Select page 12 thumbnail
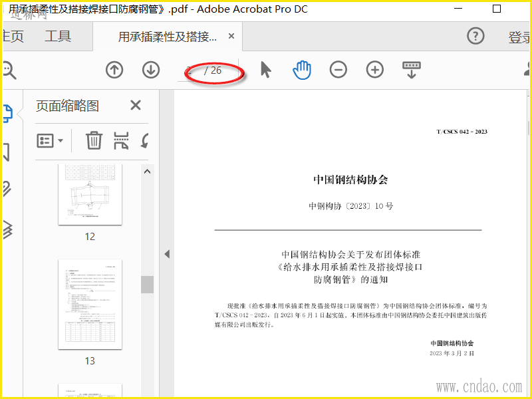The width and height of the screenshot is (532, 399). [90, 194]
